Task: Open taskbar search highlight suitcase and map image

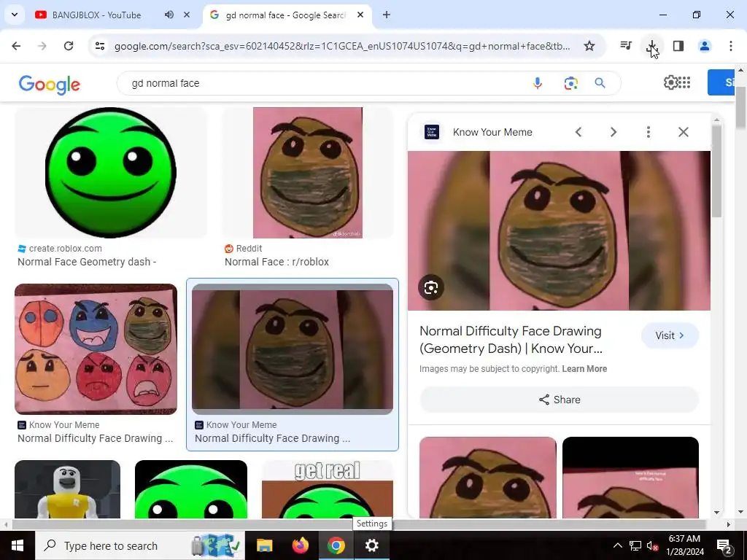Action: pyautogui.click(x=216, y=545)
